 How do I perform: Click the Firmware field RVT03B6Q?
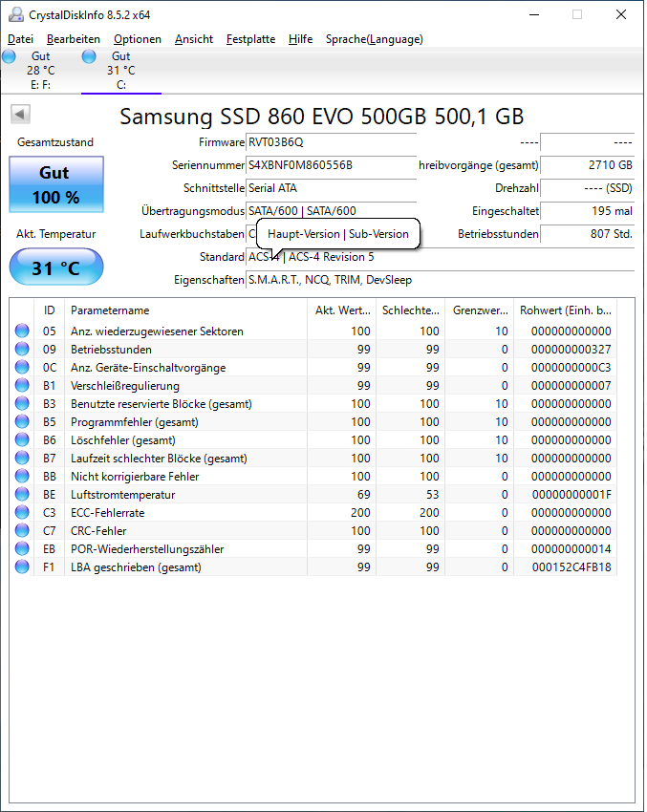coord(331,142)
